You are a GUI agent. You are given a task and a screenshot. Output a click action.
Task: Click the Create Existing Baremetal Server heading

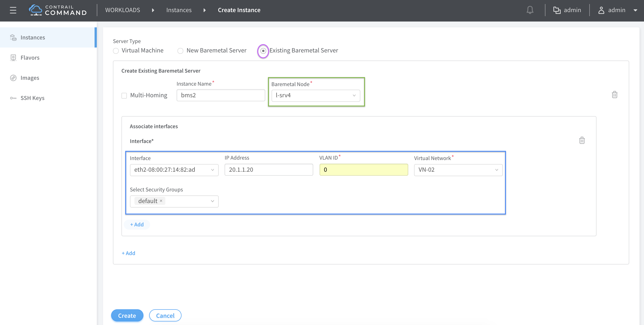point(161,71)
